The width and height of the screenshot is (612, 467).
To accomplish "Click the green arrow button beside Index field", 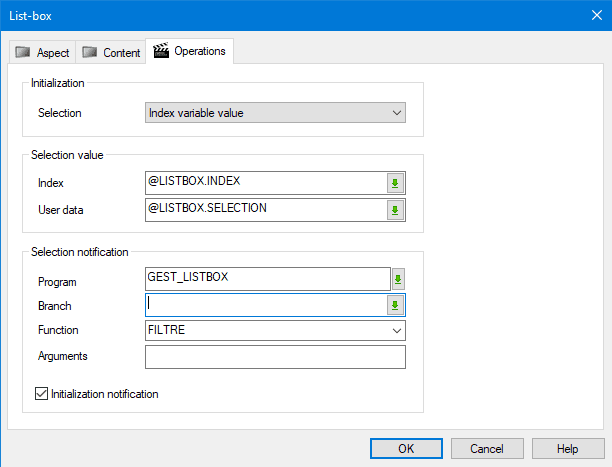I will click(395, 183).
